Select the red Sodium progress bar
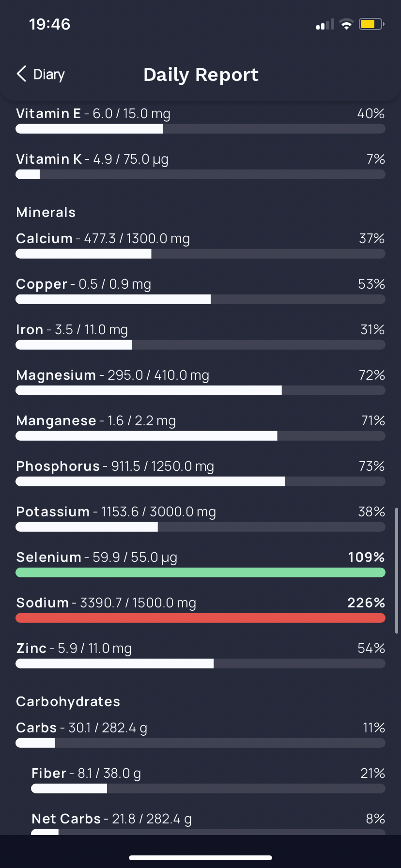This screenshot has height=868, width=401. (x=200, y=618)
